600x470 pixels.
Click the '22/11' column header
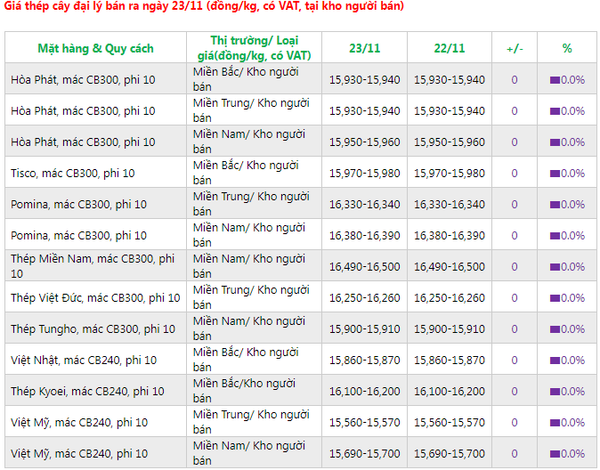pos(449,49)
